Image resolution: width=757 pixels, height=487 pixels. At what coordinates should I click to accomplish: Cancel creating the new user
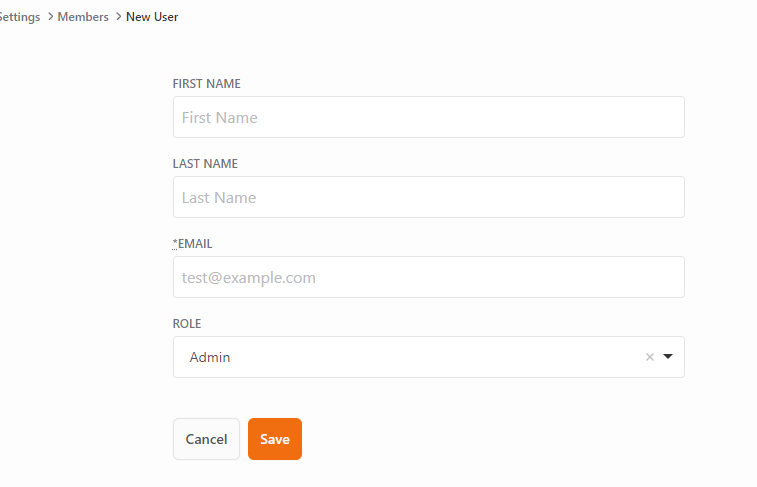click(x=206, y=439)
